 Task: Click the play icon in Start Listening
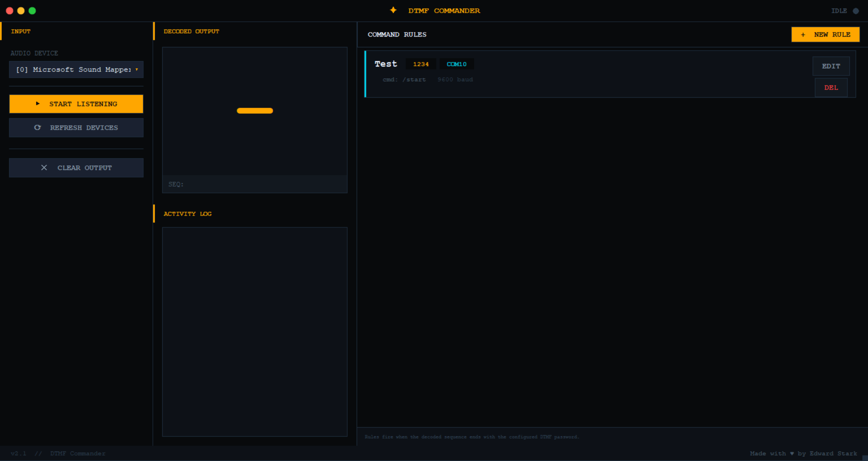point(38,103)
